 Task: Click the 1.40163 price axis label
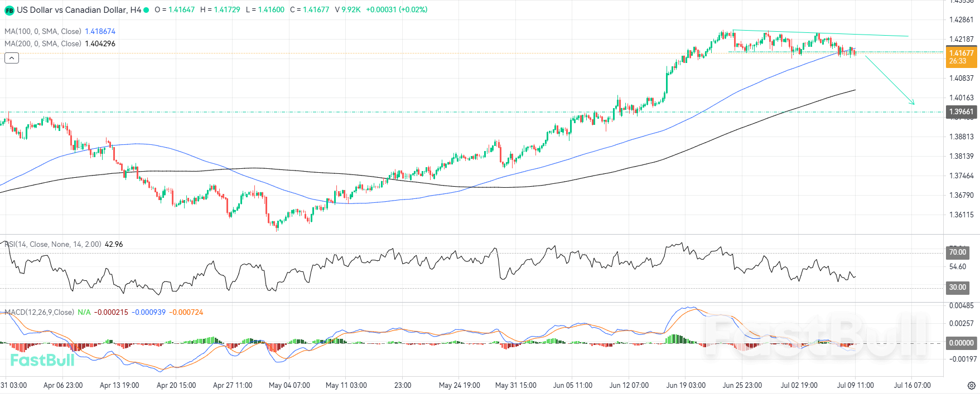click(x=962, y=98)
